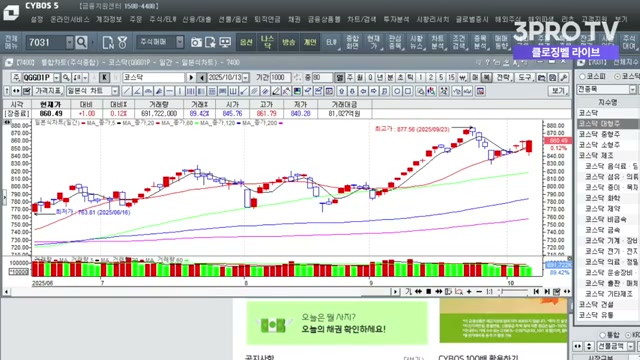Click the save disk icon in chart toolbar

tap(552, 77)
